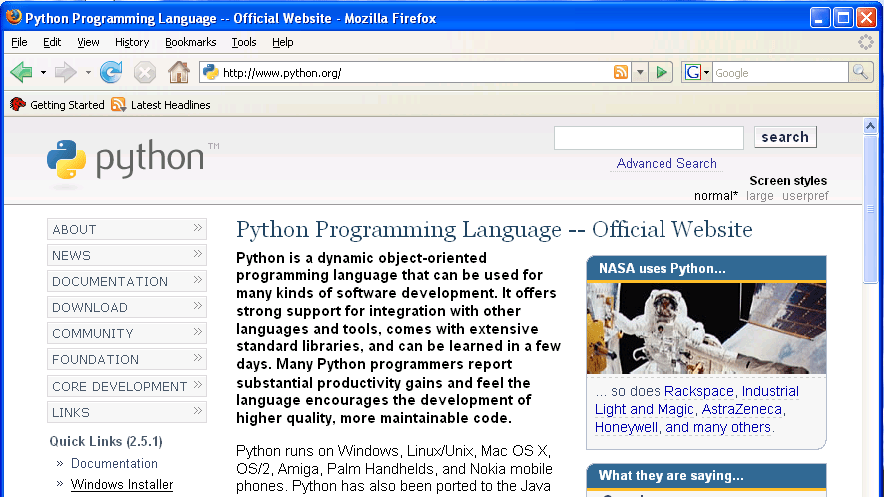Click the Google toolbar search field
The height and width of the screenshot is (497, 884).
[780, 73]
